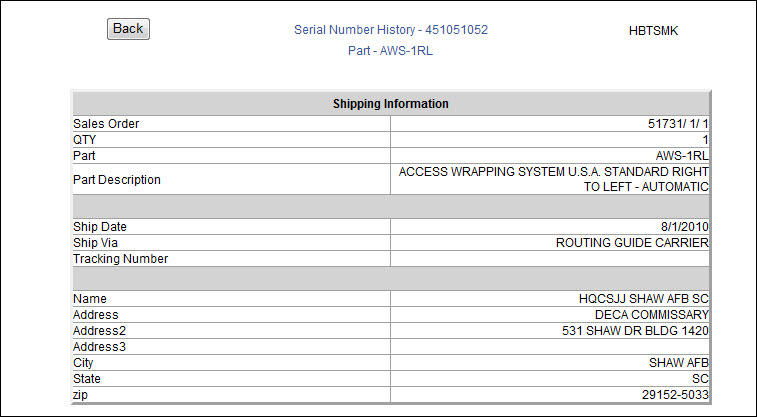
Task: Select the Sales Order value 51731/ 1/ 1
Action: pos(678,124)
